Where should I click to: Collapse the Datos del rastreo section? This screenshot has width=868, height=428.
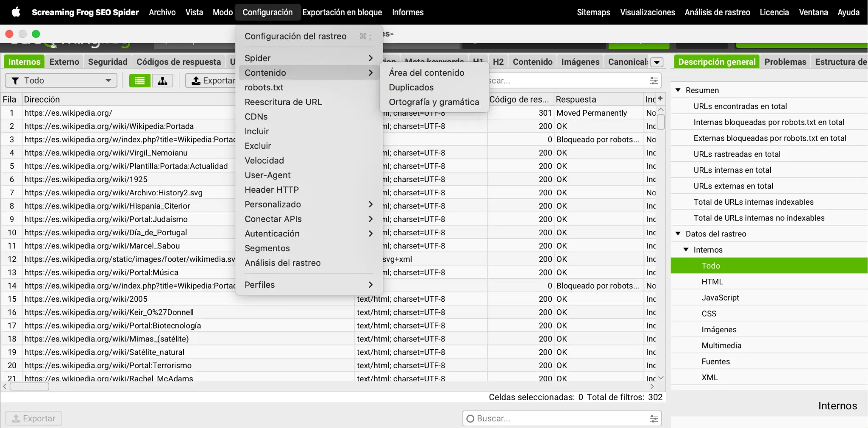click(x=678, y=233)
